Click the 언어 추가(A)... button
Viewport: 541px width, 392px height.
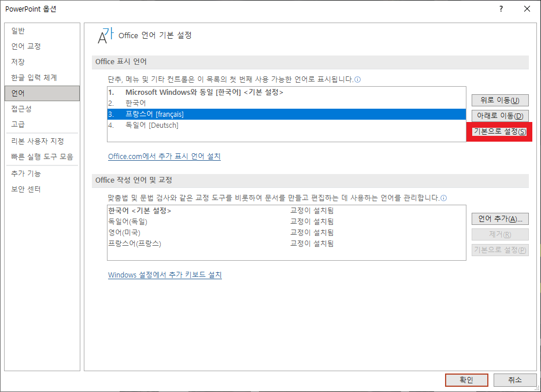click(x=500, y=219)
